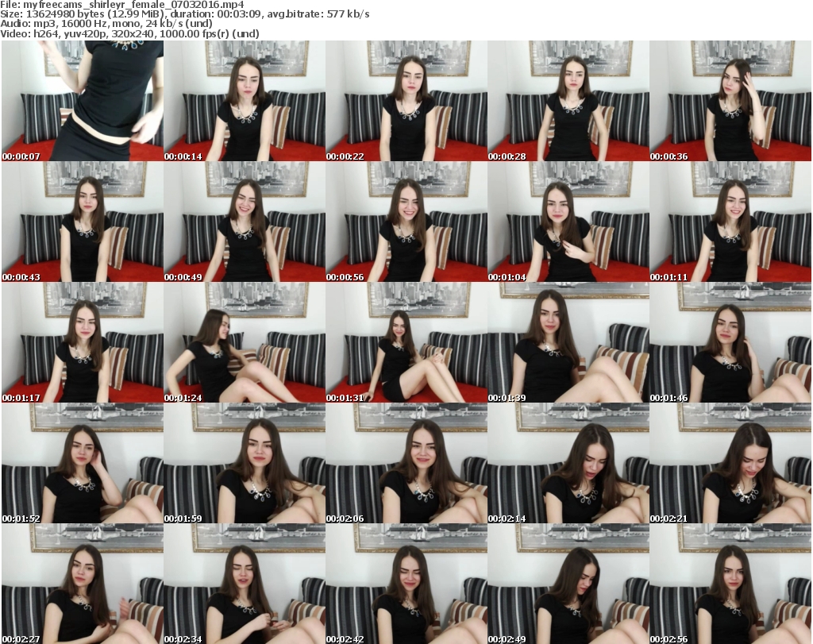Image resolution: width=813 pixels, height=644 pixels.
Task: Click the Audio mp3 info line
Action: (x=106, y=24)
